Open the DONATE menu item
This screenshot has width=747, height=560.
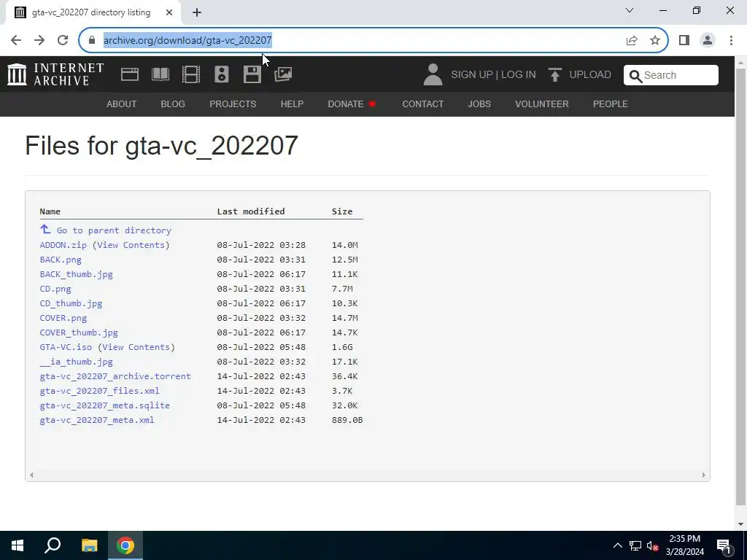(x=352, y=104)
